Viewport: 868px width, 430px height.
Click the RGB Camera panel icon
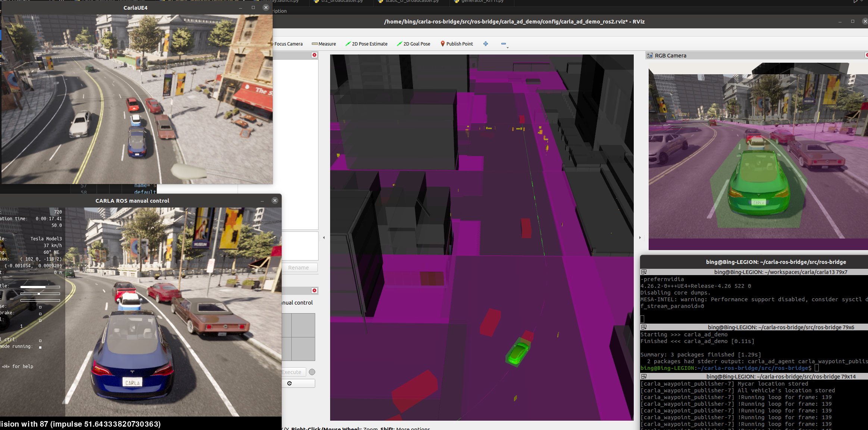[x=649, y=55]
